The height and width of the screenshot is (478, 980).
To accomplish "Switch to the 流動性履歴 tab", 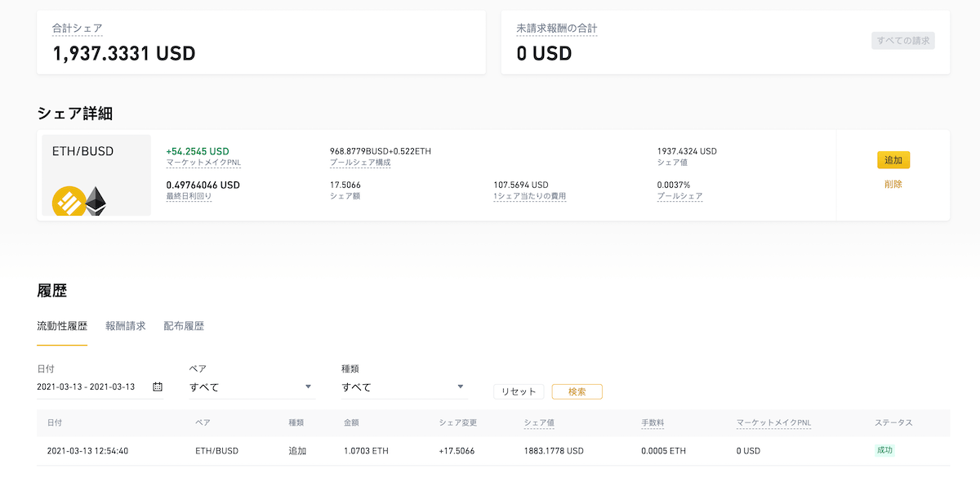I will click(62, 326).
